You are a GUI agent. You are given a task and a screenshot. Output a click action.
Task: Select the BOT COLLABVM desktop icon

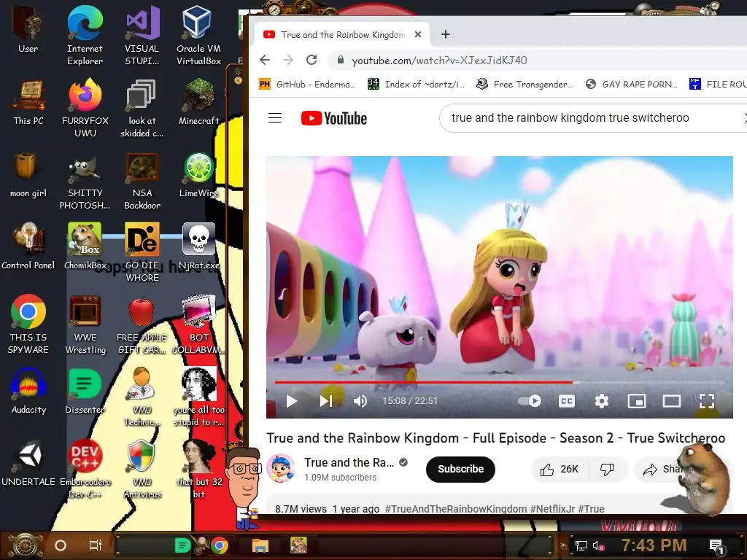pyautogui.click(x=198, y=324)
